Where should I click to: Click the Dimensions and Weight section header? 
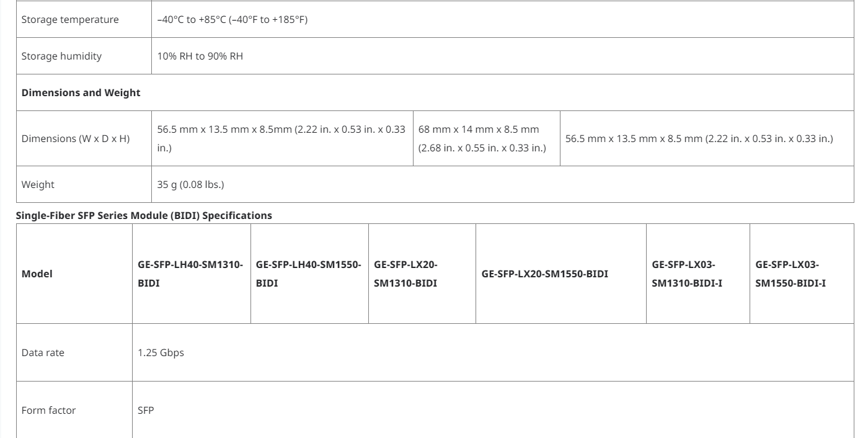tap(81, 92)
